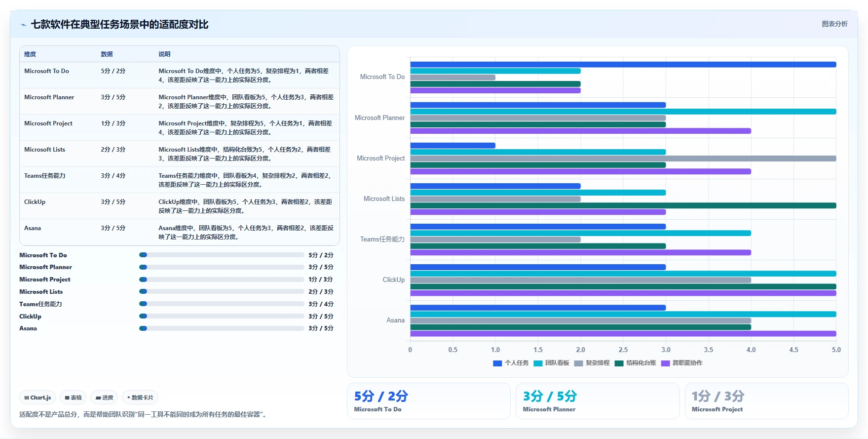Open the Microsoft Project 1分 / 3分 data card

click(x=766, y=401)
